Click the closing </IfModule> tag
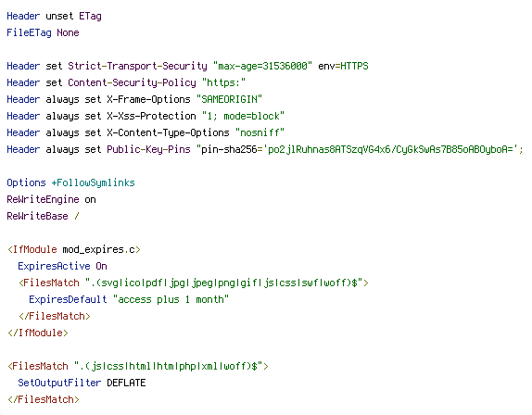This screenshot has width=532, height=415. (x=38, y=333)
